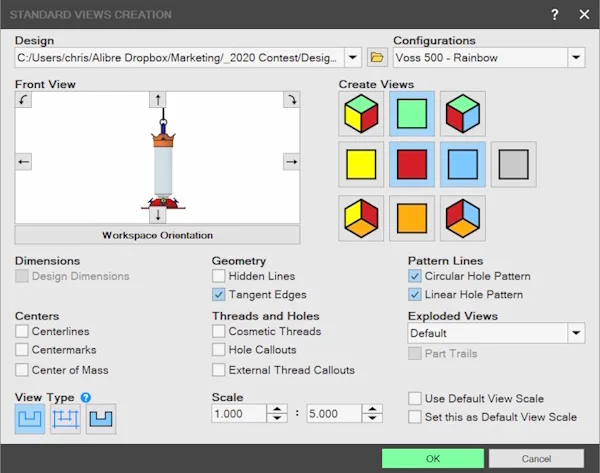Enable Hidden Lines checkbox

218,276
